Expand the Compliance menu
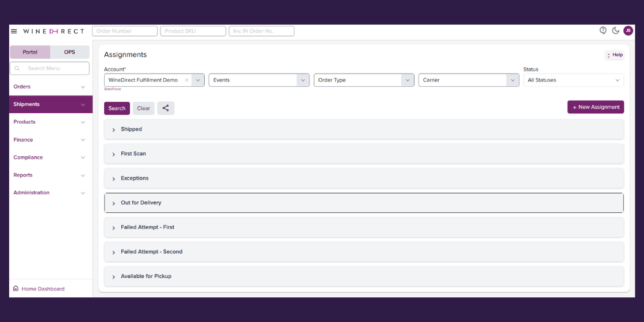The height and width of the screenshot is (322, 644). click(x=50, y=158)
